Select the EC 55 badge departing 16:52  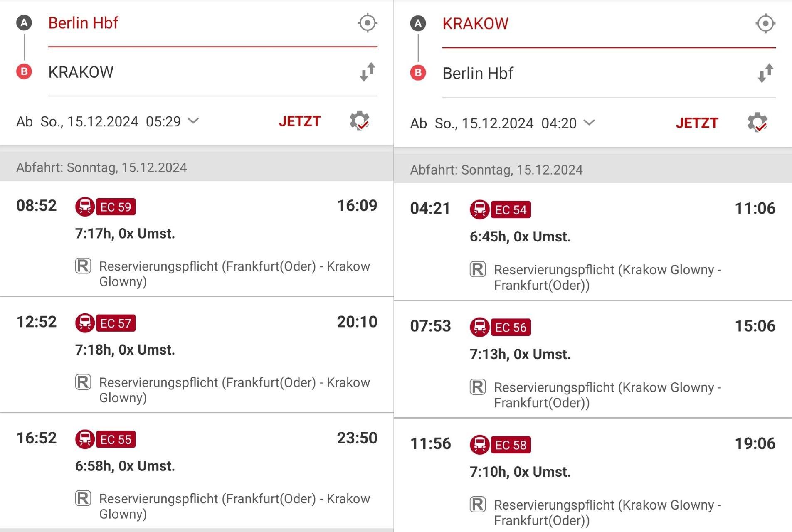(x=116, y=439)
